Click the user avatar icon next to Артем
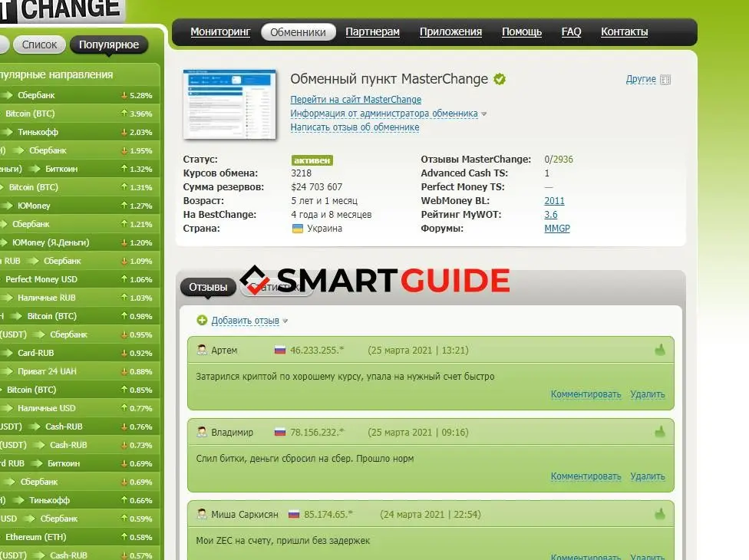Screen dimensions: 749x560 (x=202, y=351)
